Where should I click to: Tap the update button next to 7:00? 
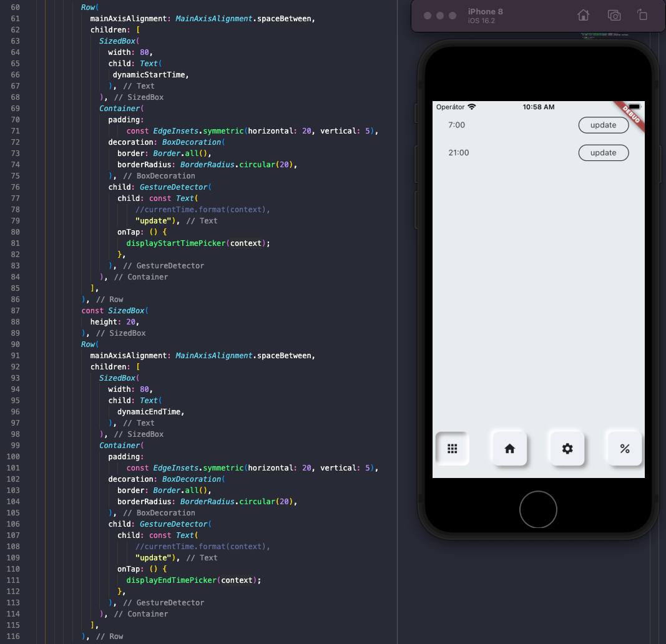603,125
